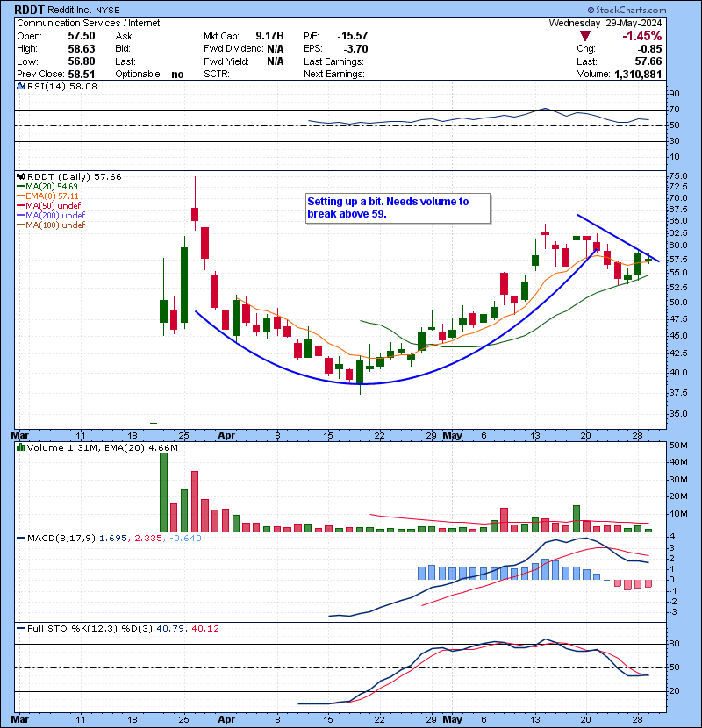Click the MACD histogram value -0.640
The height and width of the screenshot is (728, 702).
pos(185,539)
